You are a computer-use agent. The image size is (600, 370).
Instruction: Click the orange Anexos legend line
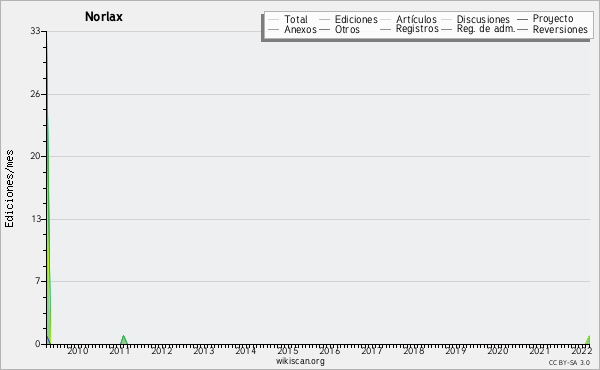tap(274, 29)
